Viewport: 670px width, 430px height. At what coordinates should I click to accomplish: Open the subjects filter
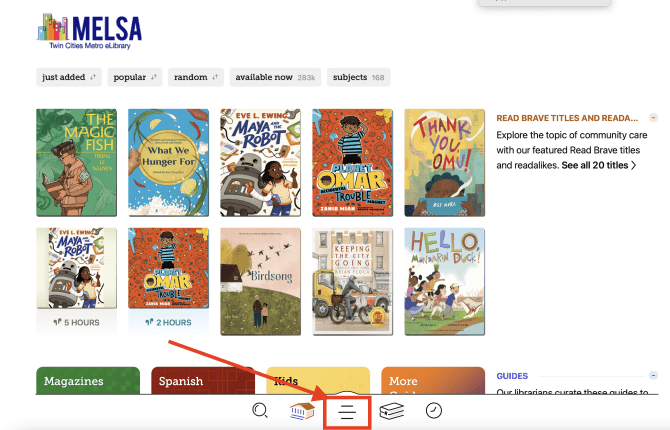tap(359, 77)
